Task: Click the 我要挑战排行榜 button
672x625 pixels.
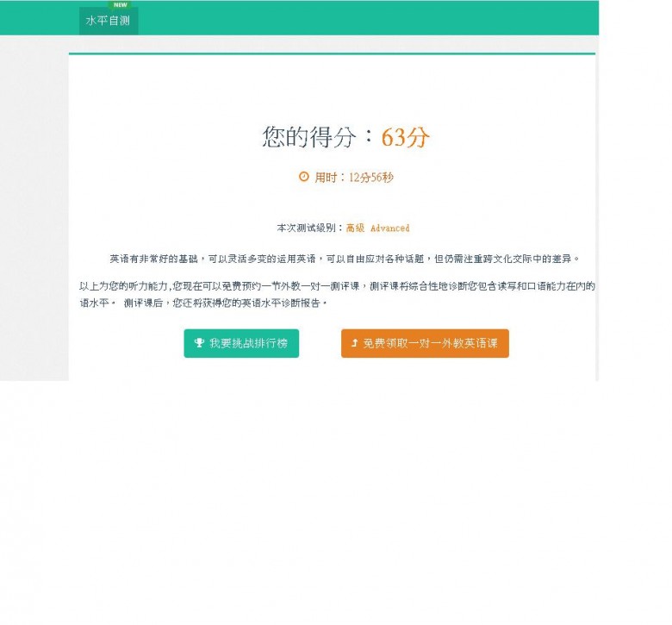Action: [241, 343]
